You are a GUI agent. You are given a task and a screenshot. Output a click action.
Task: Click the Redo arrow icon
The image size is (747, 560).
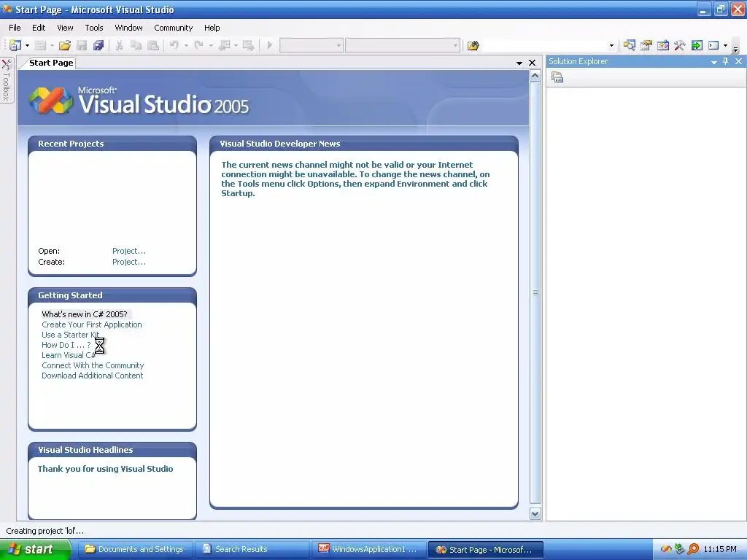(x=199, y=45)
